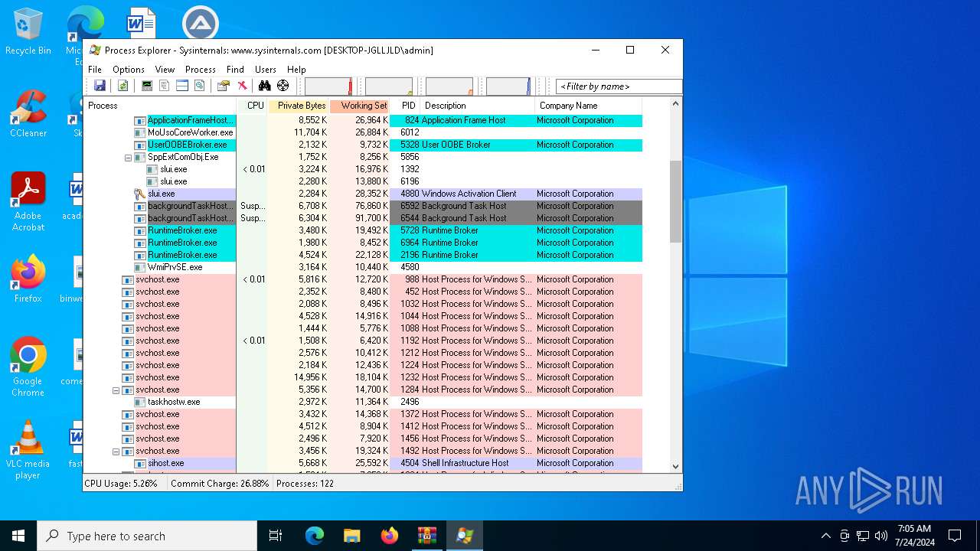The height and width of the screenshot is (551, 980).
Task: Open the Help menu
Action: (x=296, y=69)
